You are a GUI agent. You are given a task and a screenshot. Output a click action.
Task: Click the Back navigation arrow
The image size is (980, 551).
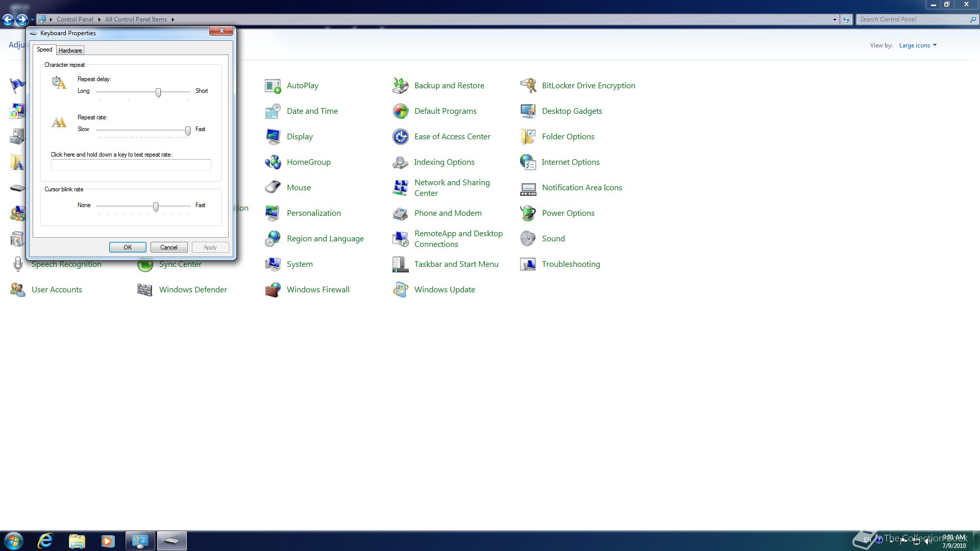[x=8, y=19]
